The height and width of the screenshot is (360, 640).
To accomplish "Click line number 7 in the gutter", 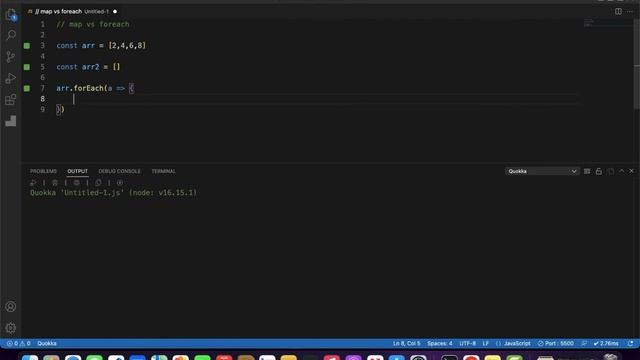I will click(x=42, y=88).
